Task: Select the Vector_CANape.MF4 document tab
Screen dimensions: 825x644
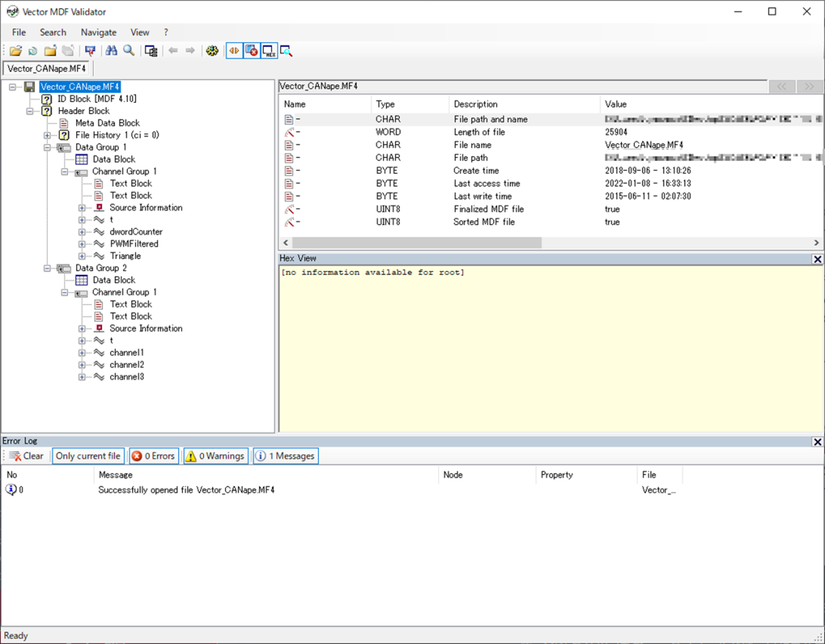Action: coord(47,69)
